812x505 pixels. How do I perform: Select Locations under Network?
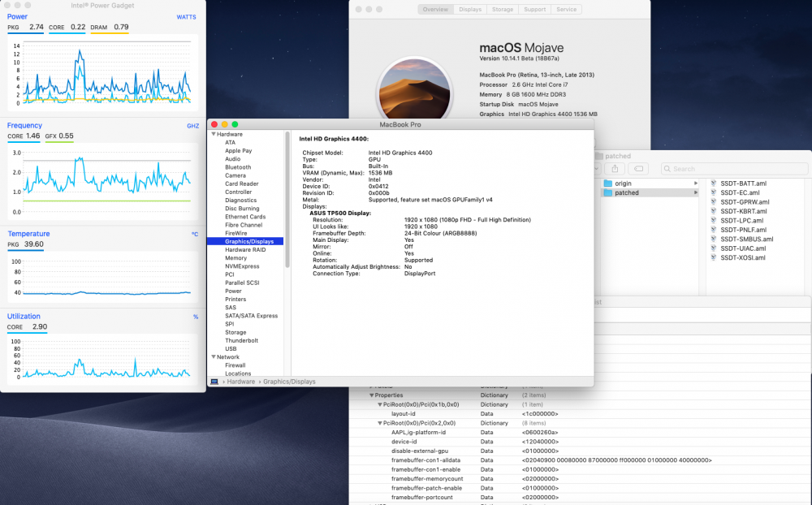click(x=238, y=373)
